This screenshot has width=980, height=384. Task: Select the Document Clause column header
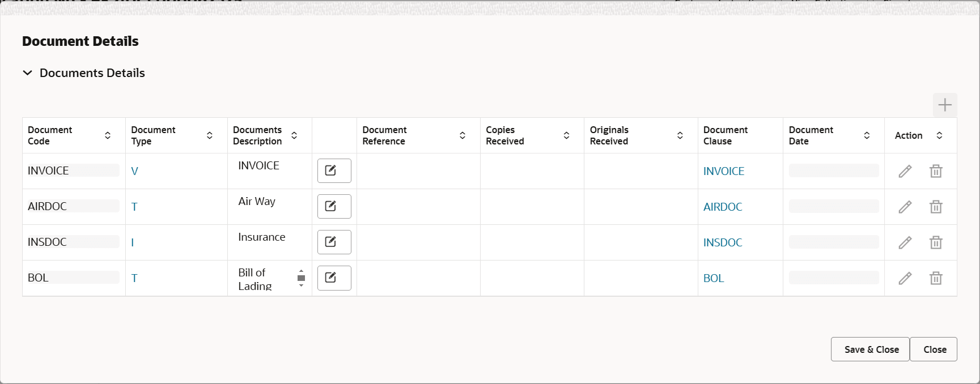[x=724, y=135]
